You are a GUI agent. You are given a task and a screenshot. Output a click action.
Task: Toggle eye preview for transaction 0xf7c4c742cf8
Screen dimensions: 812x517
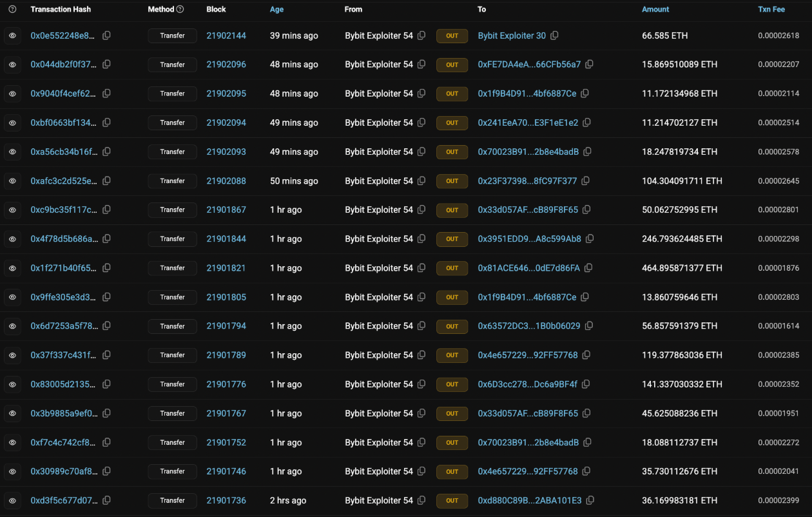[12, 442]
